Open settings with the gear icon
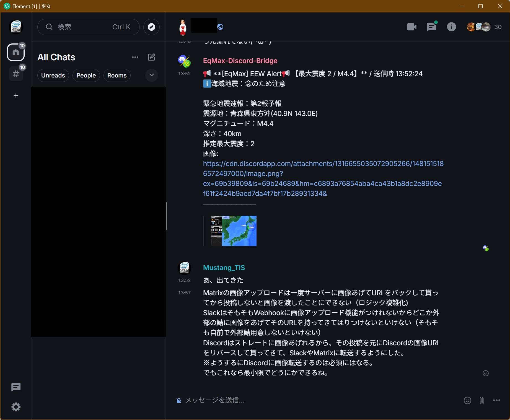Screen dimensions: 510x420 tap(16, 407)
